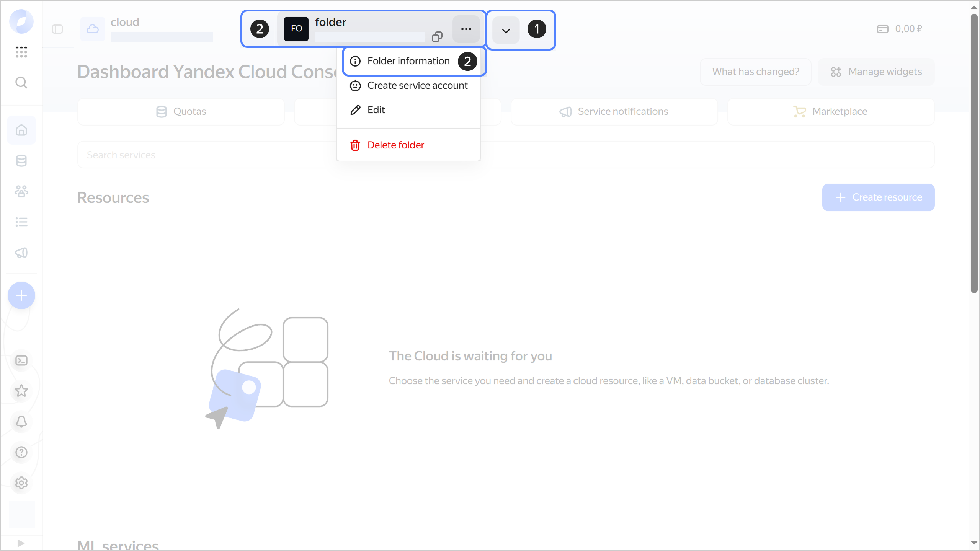Screen dimensions: 980x551
Task: Click the copy folder ID icon
Action: coord(437,37)
